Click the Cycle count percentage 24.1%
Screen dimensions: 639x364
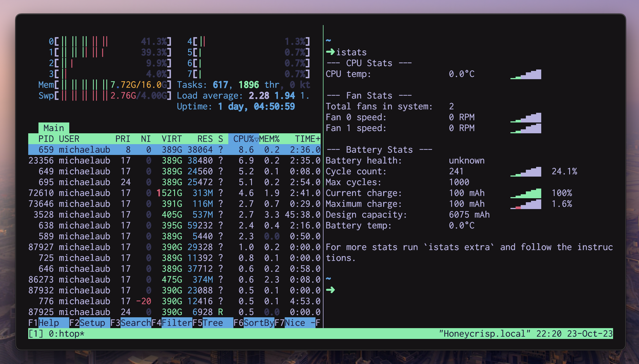click(564, 171)
